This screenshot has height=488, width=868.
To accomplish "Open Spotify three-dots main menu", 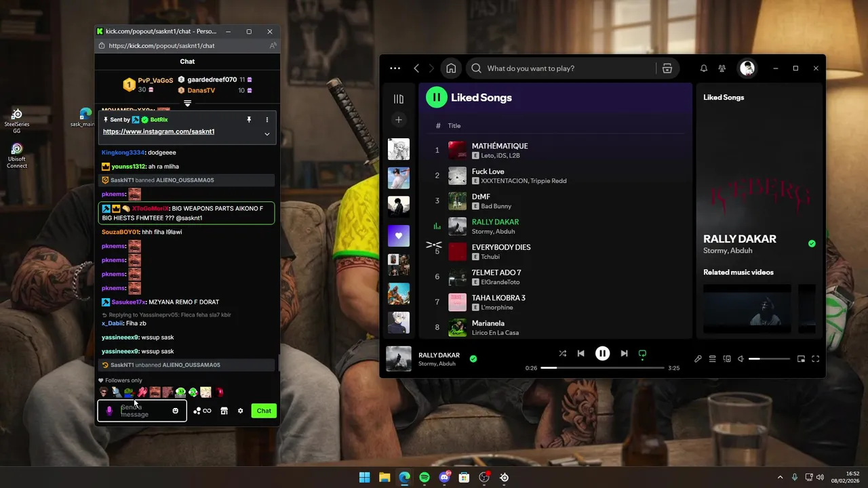I will point(395,68).
